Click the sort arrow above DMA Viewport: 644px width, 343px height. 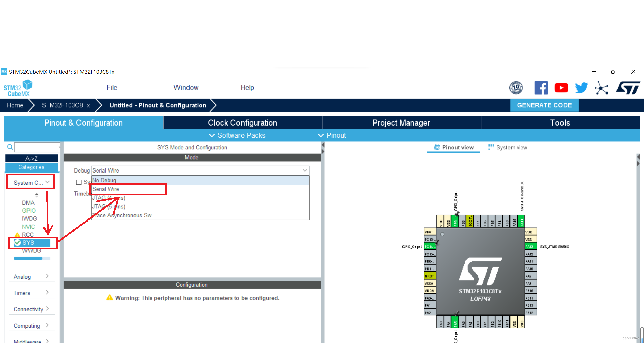pyautogui.click(x=37, y=195)
